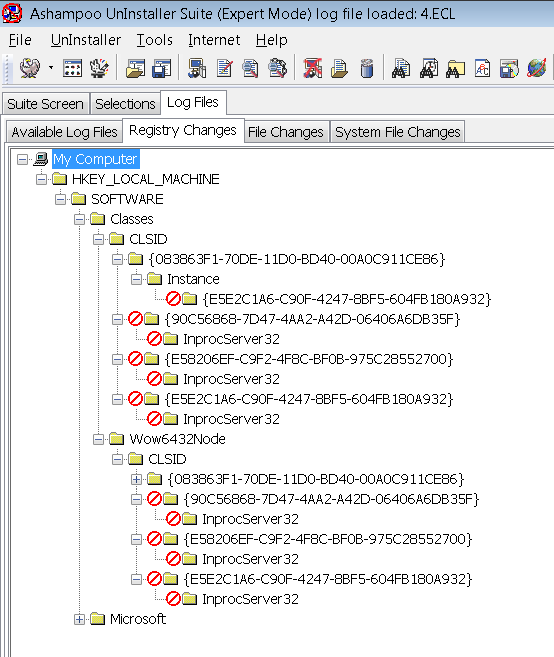
Task: Click the open log file folder icon
Action: (x=135, y=68)
